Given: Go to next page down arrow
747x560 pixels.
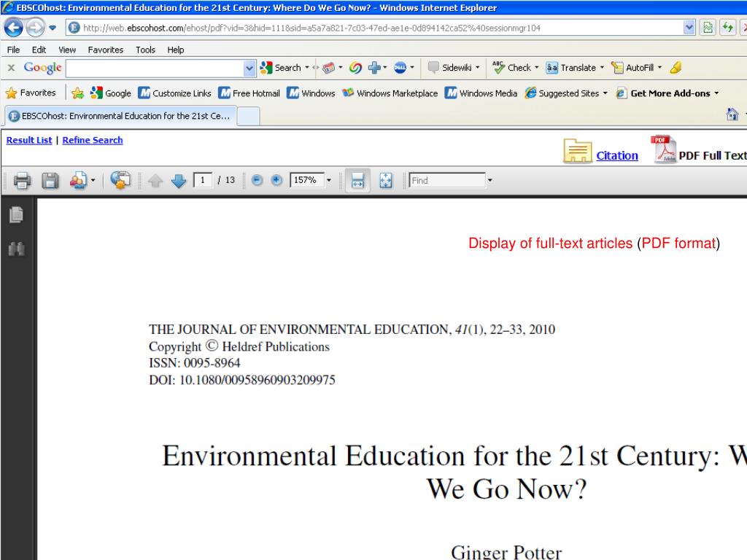Looking at the screenshot, I should 178,181.
